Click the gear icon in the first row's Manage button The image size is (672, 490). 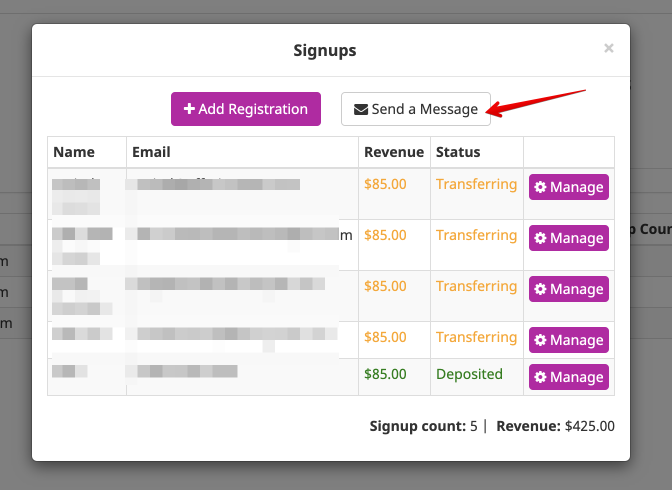[540, 187]
